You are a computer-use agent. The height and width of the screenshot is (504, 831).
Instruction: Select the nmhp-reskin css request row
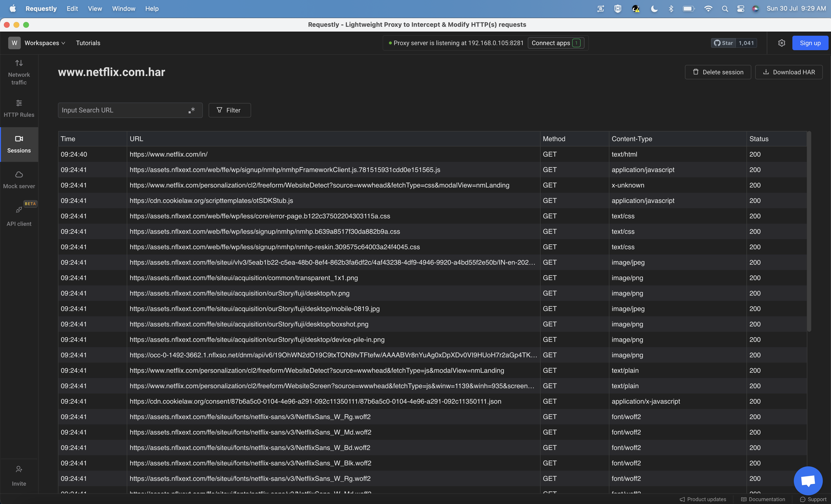click(432, 247)
